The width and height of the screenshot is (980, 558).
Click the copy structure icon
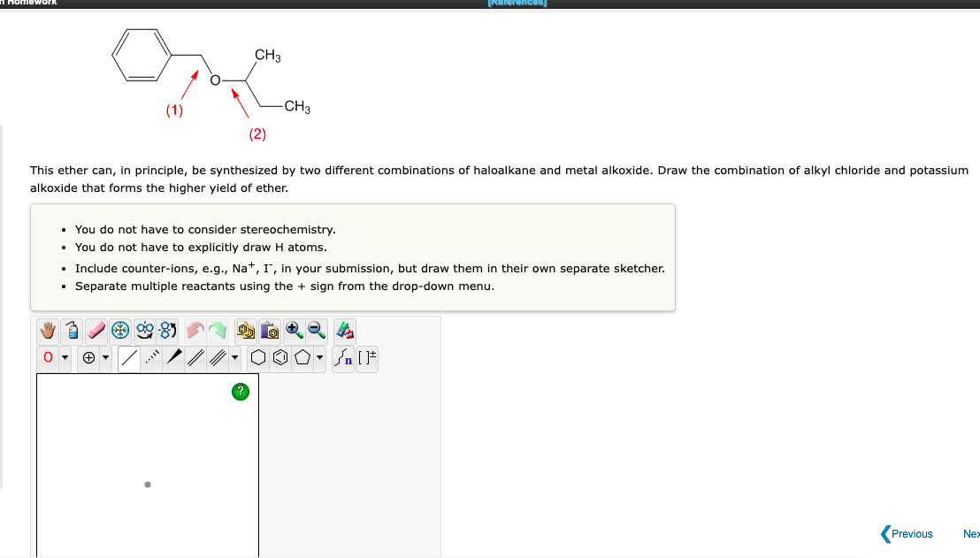pyautogui.click(x=246, y=330)
